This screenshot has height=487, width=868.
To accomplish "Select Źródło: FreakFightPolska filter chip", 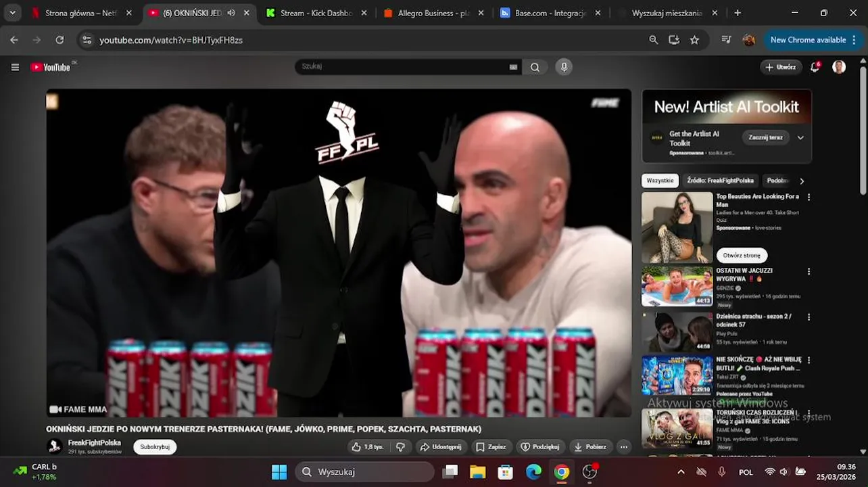I will pos(720,181).
